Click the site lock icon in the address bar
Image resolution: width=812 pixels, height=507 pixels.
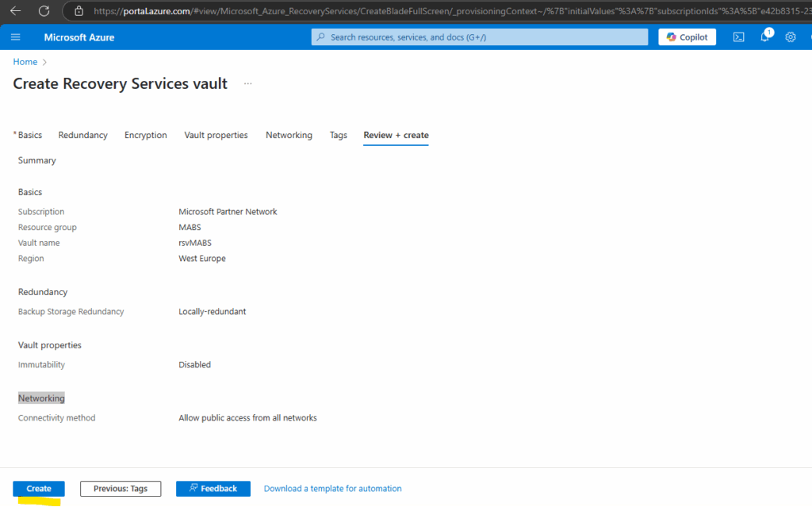coord(79,11)
